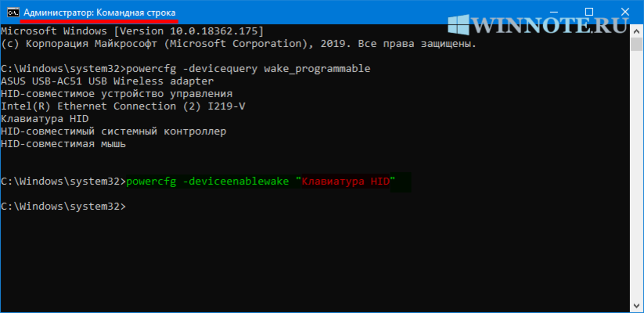
Task: Click the scrollbar up arrow
Action: 638,31
